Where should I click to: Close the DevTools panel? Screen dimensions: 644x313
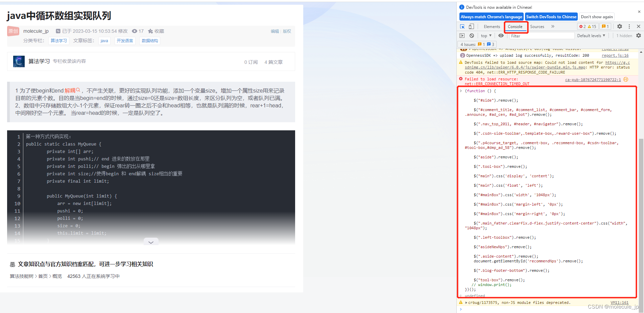639,26
